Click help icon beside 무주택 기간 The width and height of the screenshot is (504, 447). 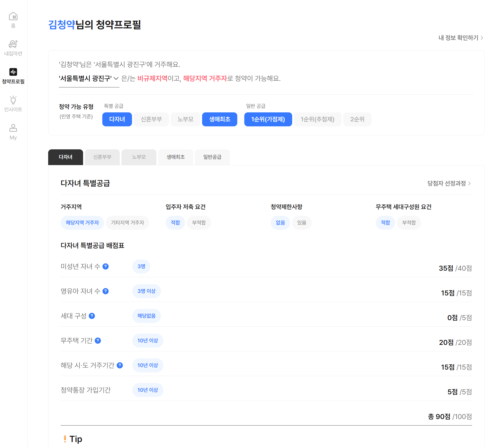[98, 341]
